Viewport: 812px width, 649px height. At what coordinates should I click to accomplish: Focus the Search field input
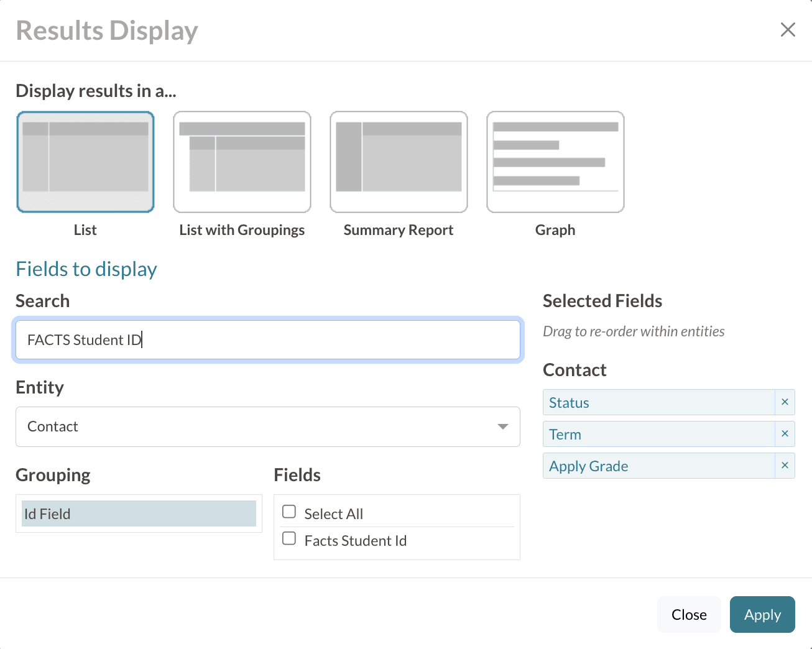267,339
